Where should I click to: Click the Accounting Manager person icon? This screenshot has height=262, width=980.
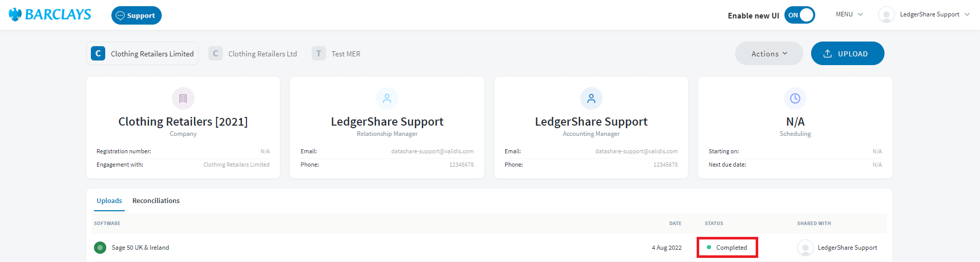591,98
